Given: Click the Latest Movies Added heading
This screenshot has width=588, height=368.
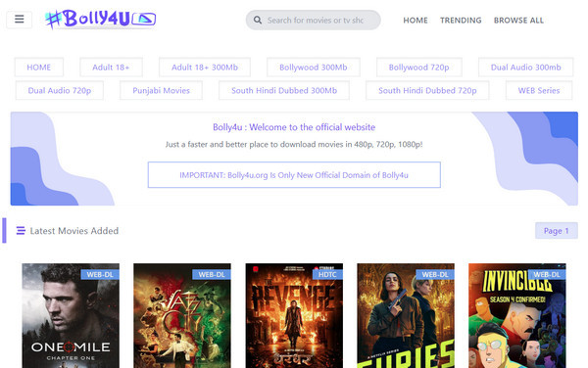Looking at the screenshot, I should [x=74, y=231].
